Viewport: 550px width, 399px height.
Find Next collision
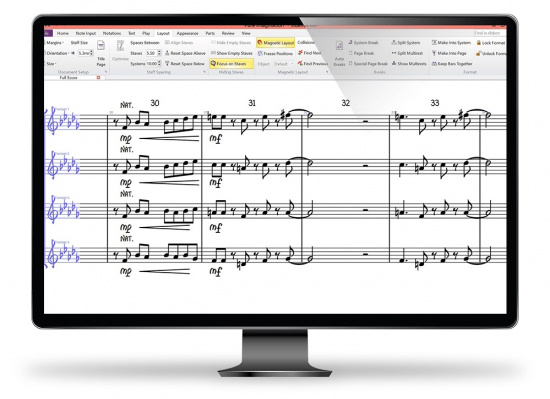point(309,53)
